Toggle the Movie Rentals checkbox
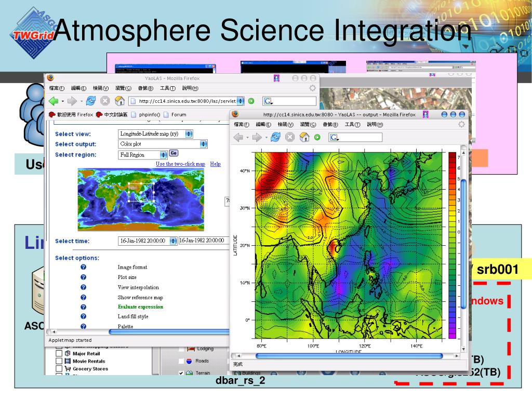This screenshot has height=399, width=532. click(59, 361)
